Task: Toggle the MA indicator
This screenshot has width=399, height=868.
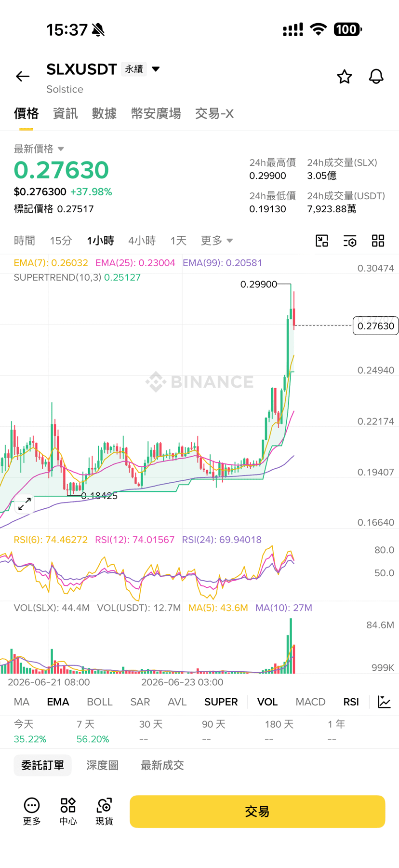Action: [x=22, y=702]
